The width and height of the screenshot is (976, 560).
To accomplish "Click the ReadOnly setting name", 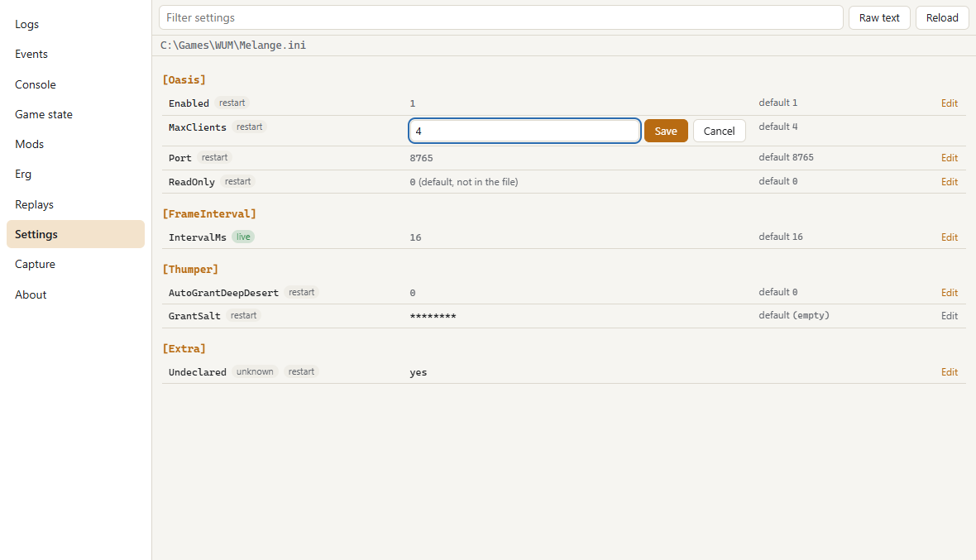I will pyautogui.click(x=192, y=182).
